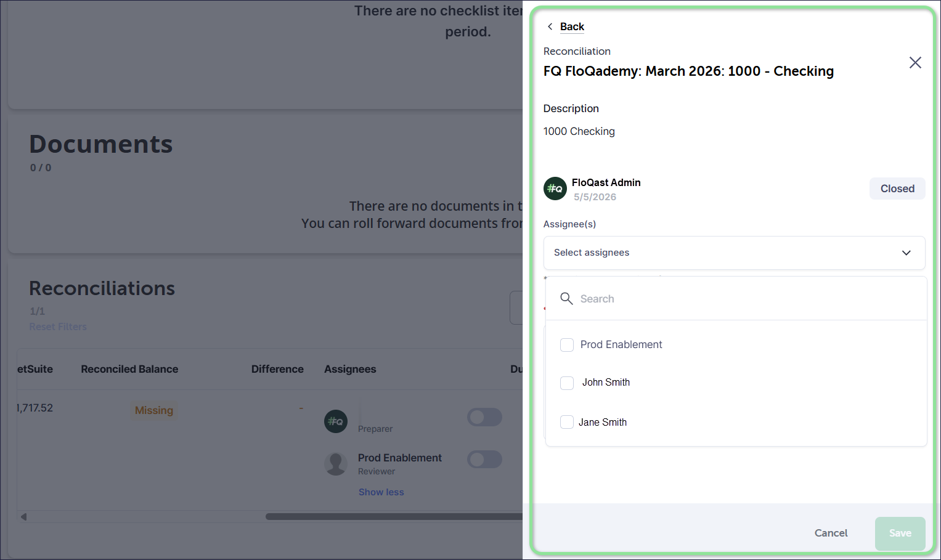Click the assignee Search field

[x=736, y=299]
